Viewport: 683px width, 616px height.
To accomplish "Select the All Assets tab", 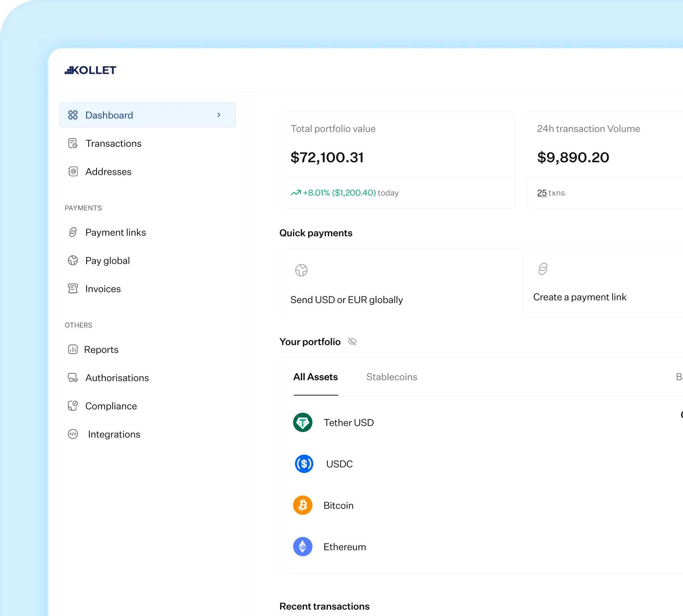I will 315,377.
